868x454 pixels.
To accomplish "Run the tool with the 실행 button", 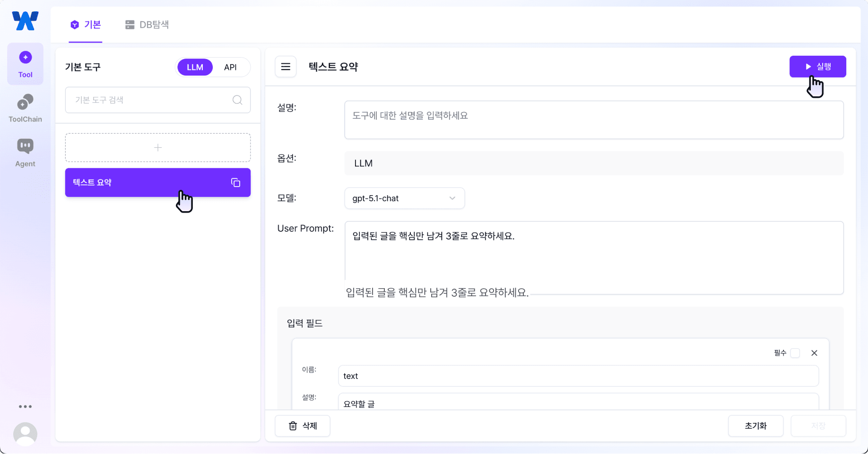I will [817, 66].
